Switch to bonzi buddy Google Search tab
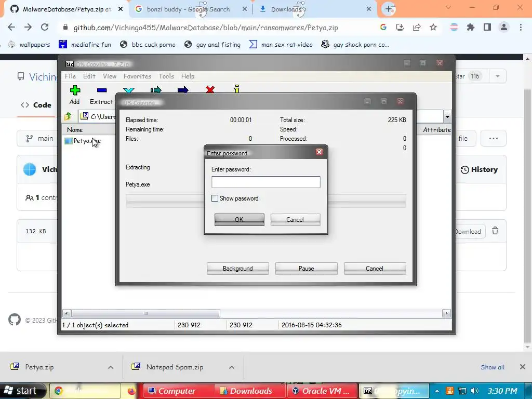Screen dimensions: 532x399 coord(188,9)
